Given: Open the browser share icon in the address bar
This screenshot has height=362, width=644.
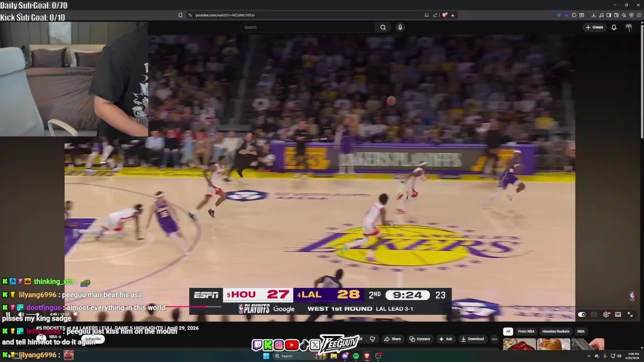Looking at the screenshot, I should click(x=435, y=15).
